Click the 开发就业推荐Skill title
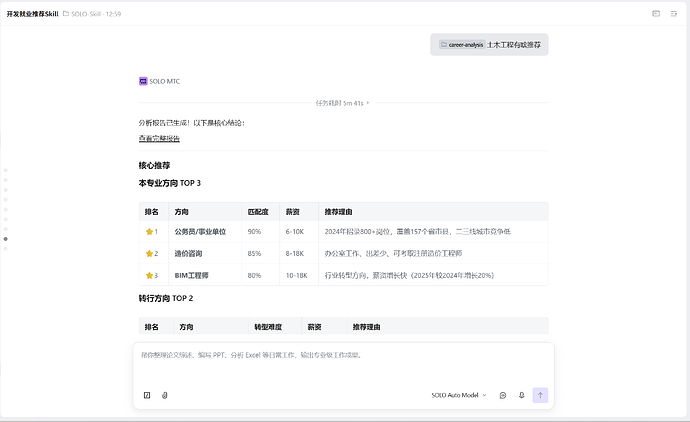The image size is (690, 422). [33, 14]
